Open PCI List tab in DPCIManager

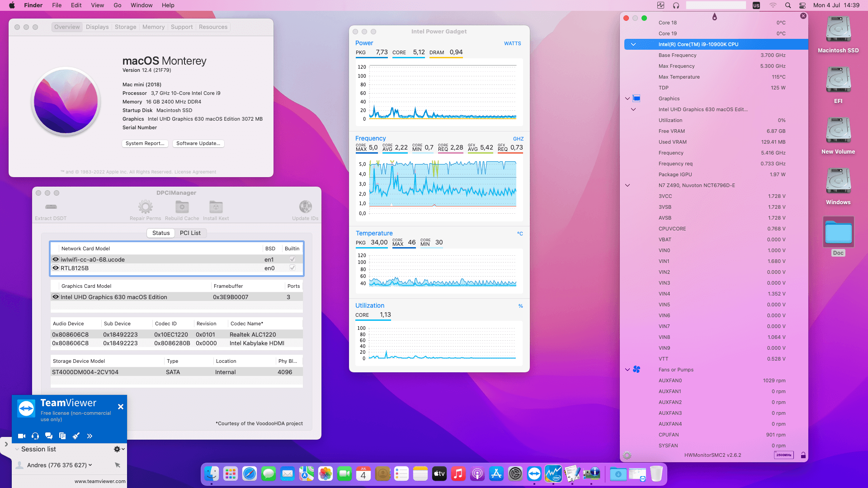190,233
